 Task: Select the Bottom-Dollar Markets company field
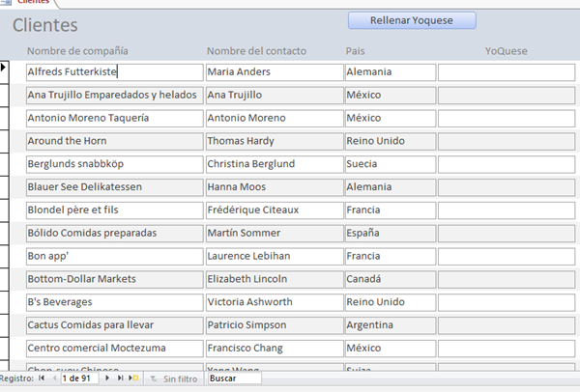point(113,279)
